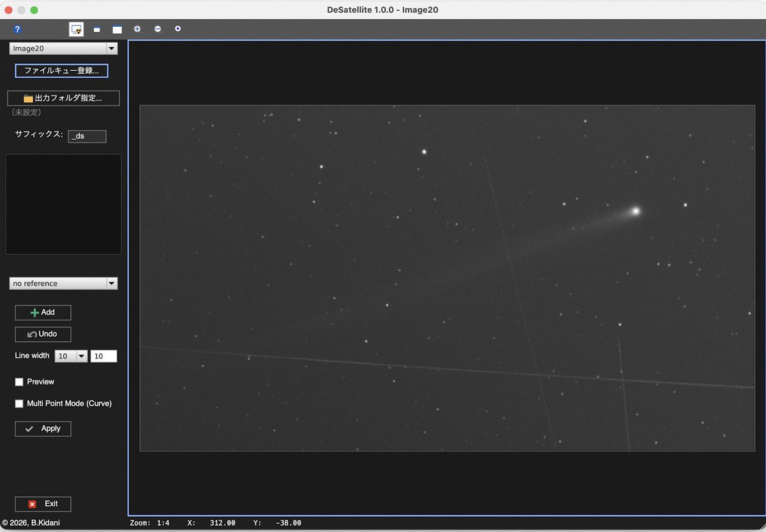Click the X: 312.00 status readout
The image size is (766, 532).
211,523
